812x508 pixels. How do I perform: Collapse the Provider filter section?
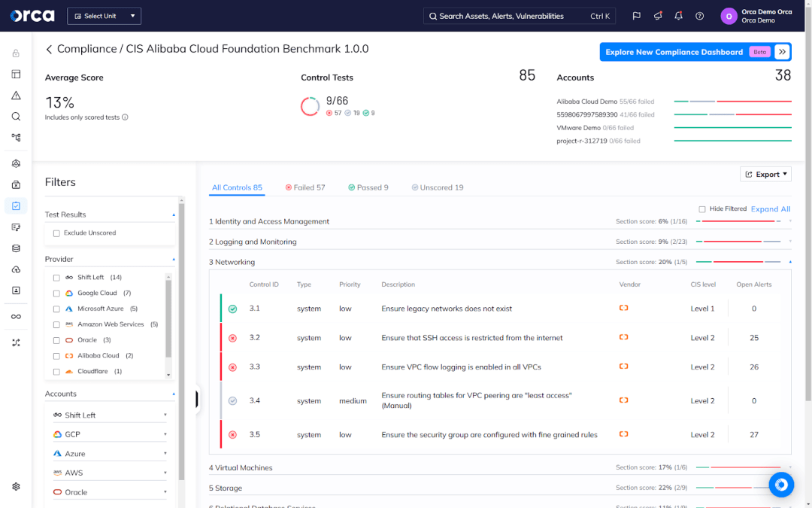[x=174, y=259]
